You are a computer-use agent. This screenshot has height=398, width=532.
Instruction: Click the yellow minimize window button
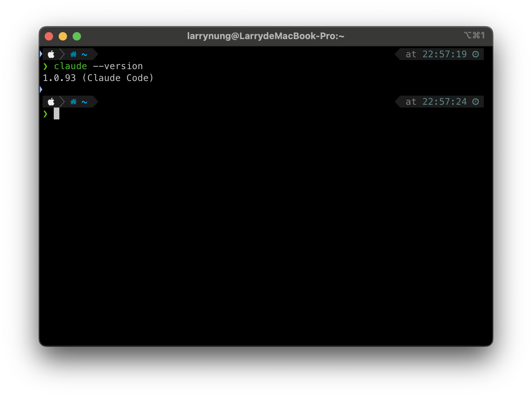tap(63, 36)
